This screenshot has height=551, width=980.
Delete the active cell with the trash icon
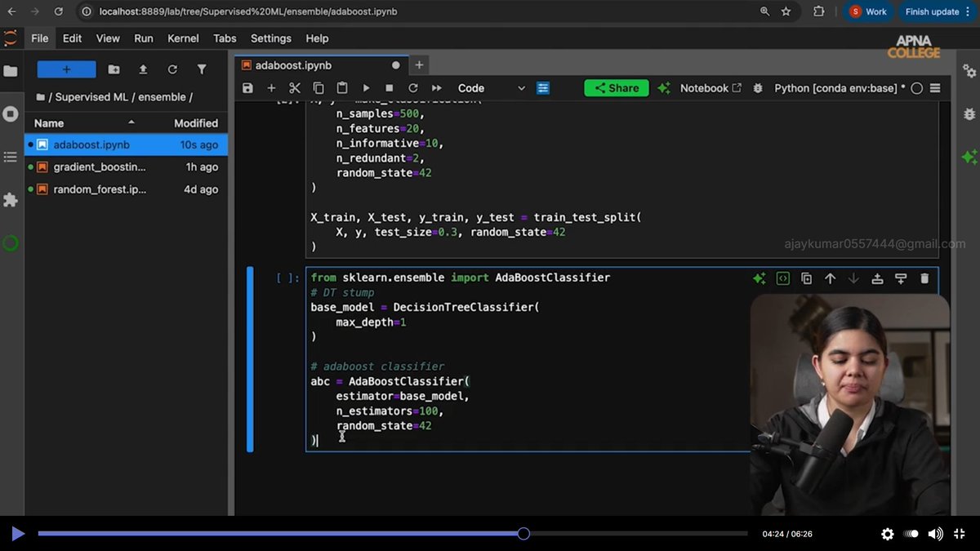(x=924, y=278)
